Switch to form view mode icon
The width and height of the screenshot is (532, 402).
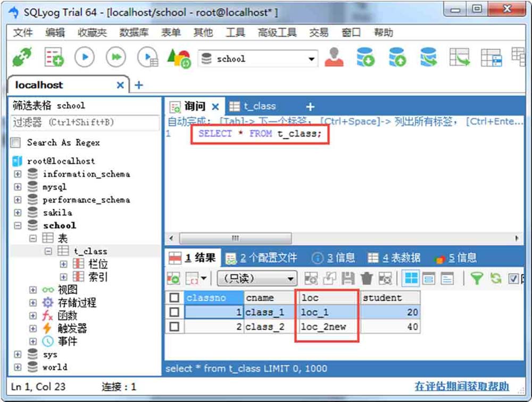click(429, 278)
